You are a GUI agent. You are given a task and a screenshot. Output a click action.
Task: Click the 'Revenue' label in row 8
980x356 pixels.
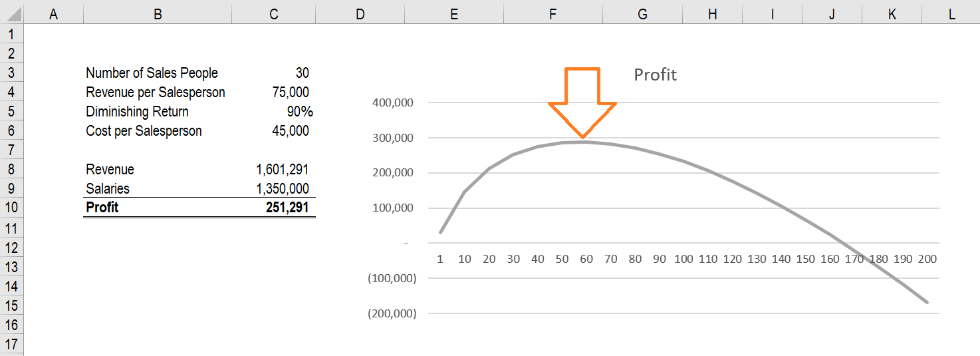click(110, 170)
